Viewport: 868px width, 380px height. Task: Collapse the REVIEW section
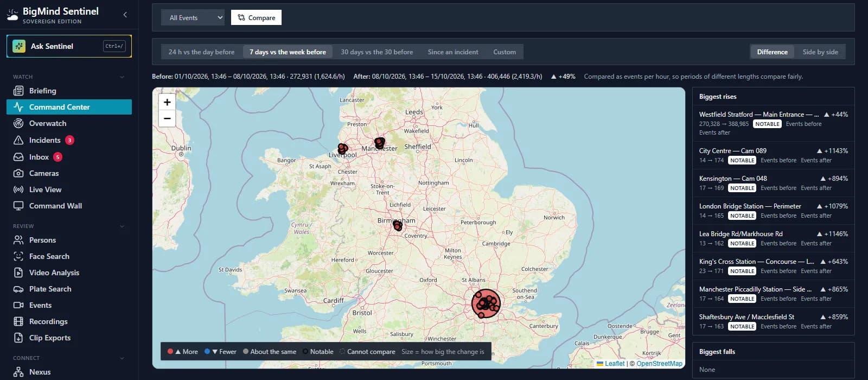[x=122, y=226]
